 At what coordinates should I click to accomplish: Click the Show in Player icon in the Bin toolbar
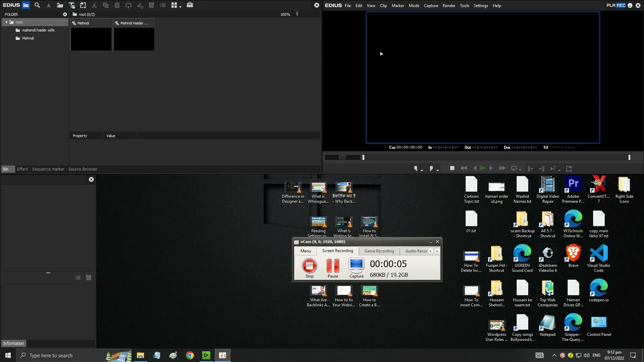(128, 5)
